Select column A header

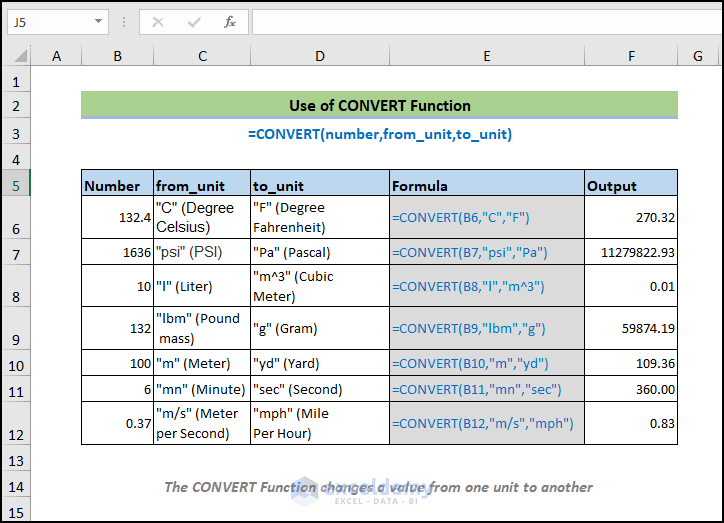coord(56,56)
